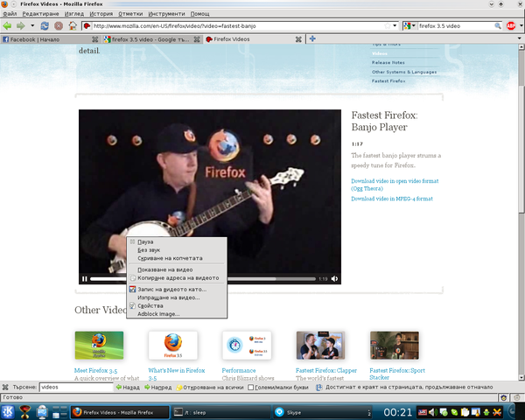Click Download video in open video format link
This screenshot has height=420, width=525.
click(x=395, y=185)
